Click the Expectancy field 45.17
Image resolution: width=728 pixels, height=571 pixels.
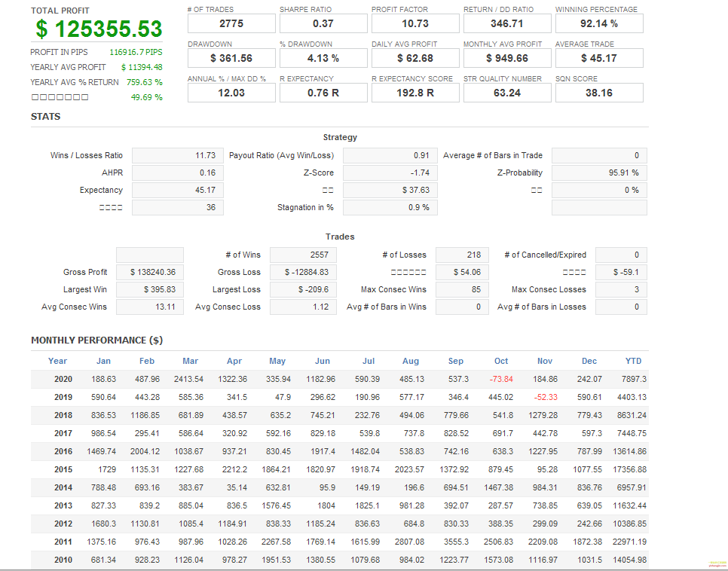coord(177,191)
